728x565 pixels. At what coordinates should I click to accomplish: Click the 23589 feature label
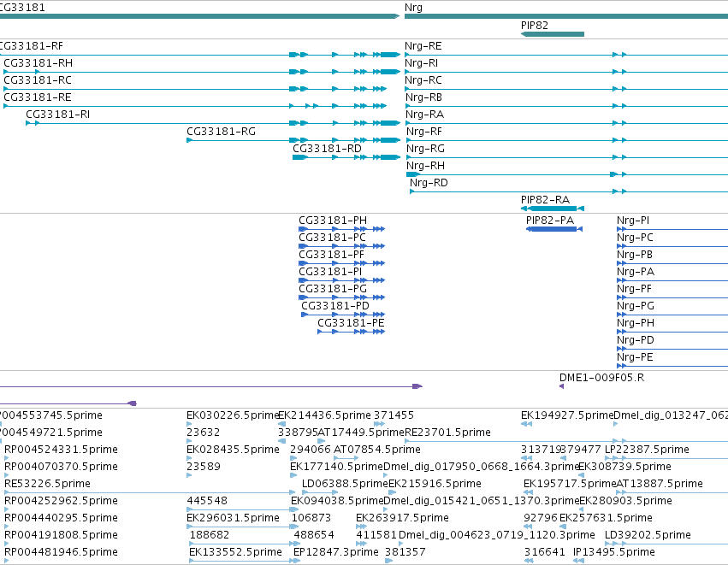tap(204, 467)
